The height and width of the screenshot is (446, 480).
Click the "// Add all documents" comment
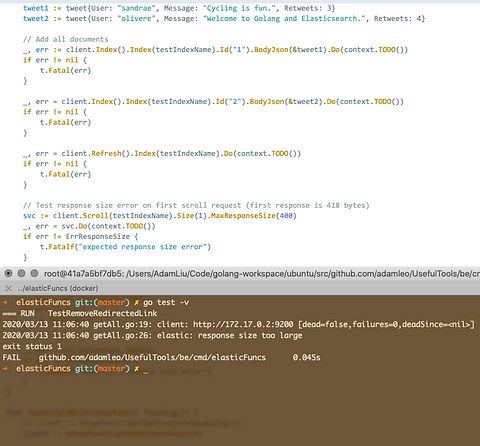(66, 39)
